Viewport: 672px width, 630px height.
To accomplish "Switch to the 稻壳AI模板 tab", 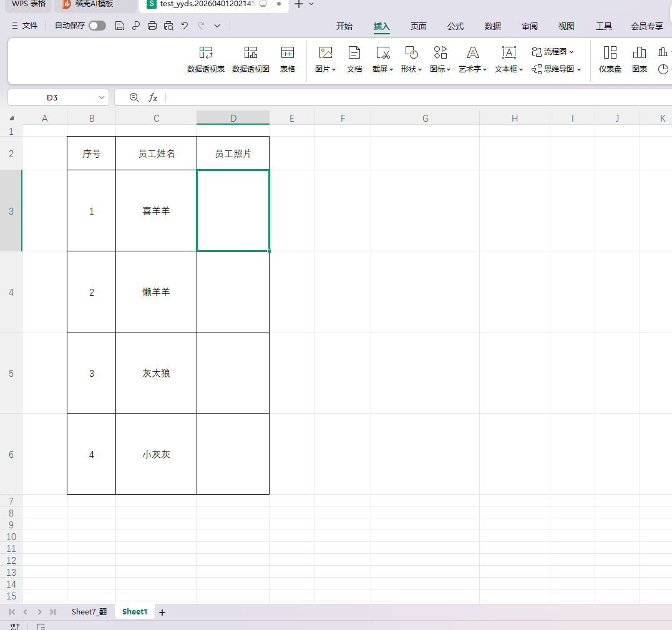I will [94, 4].
